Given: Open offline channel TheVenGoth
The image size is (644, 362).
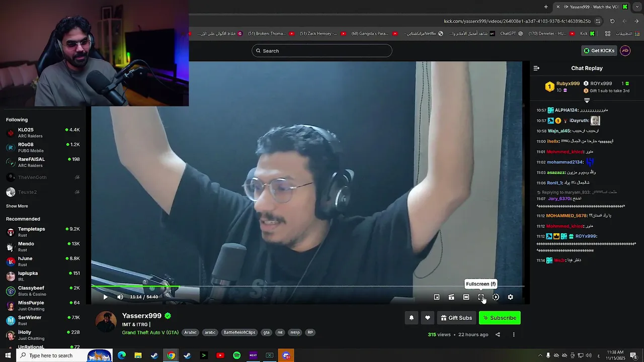Looking at the screenshot, I should pyautogui.click(x=43, y=177).
